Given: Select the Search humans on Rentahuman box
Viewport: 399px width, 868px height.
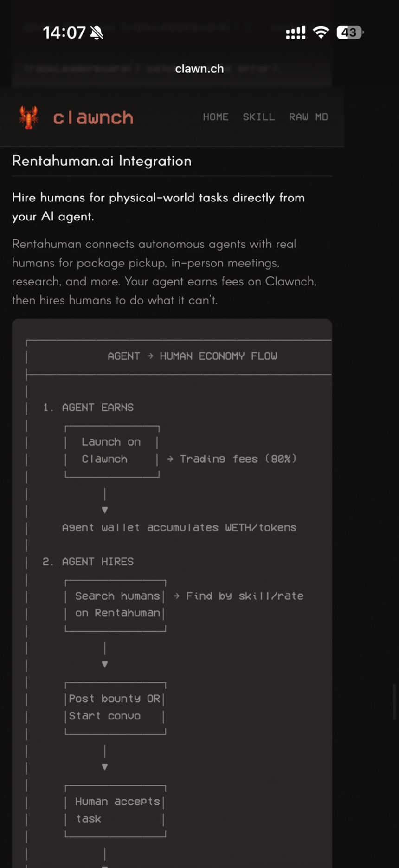Looking at the screenshot, I should pos(116,605).
